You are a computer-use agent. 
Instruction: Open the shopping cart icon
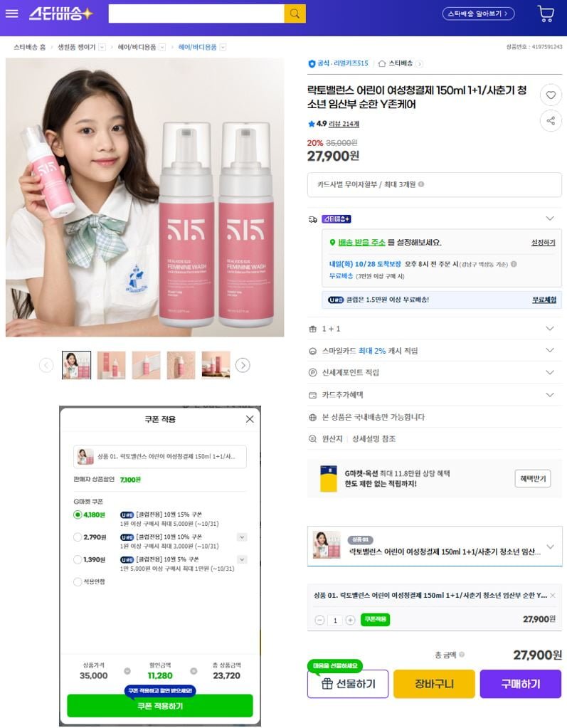tap(546, 14)
